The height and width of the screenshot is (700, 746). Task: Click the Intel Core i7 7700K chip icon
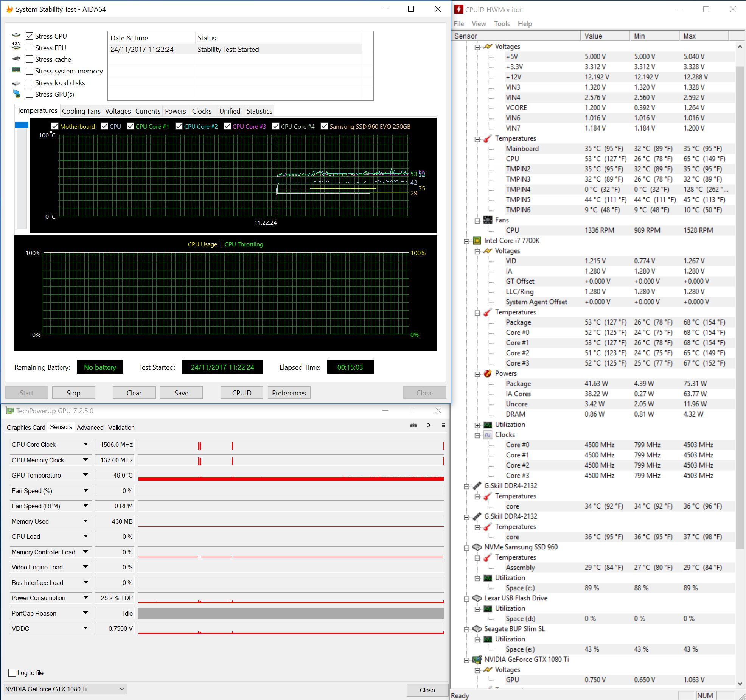tap(477, 241)
